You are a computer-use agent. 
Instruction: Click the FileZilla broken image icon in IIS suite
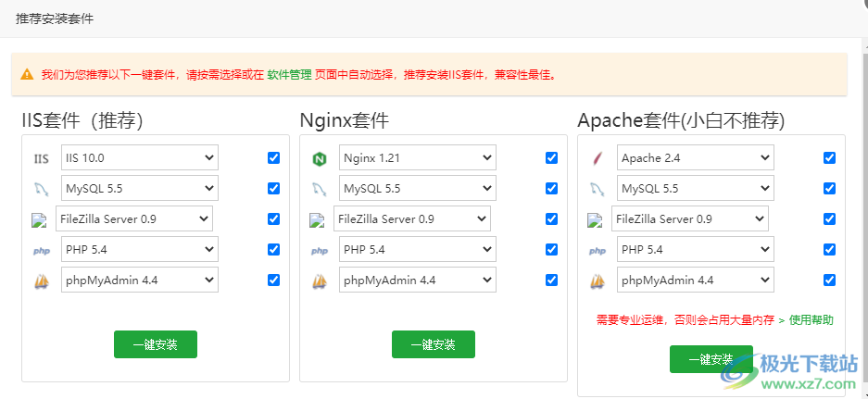point(39,220)
